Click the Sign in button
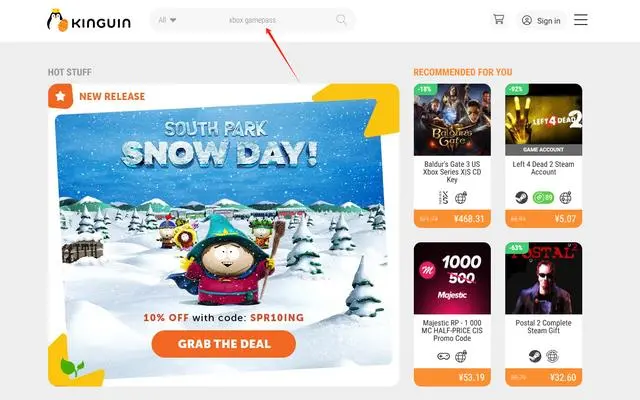 coord(541,20)
